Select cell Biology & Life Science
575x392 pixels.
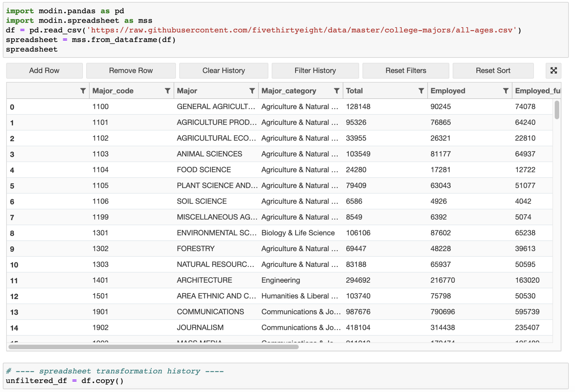[x=301, y=233]
